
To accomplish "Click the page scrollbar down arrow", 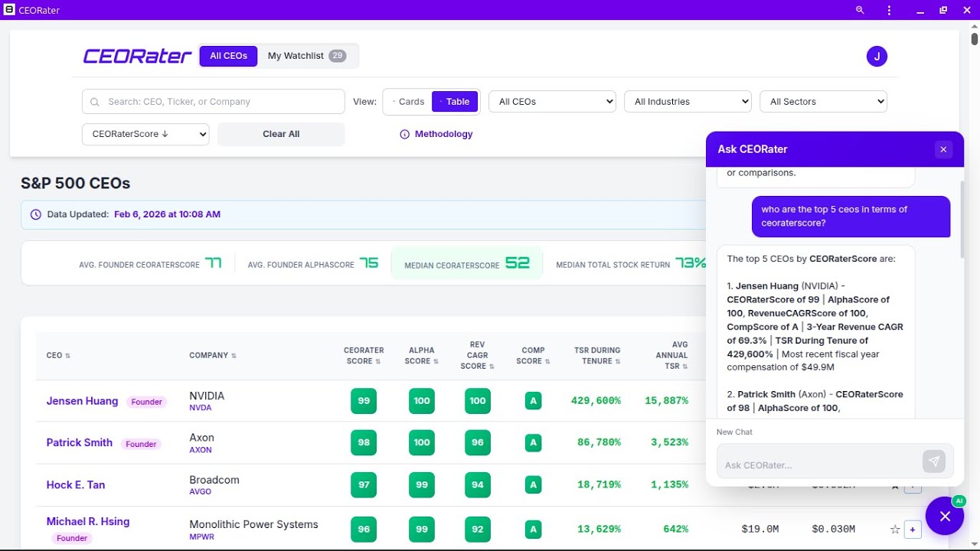I will click(974, 544).
